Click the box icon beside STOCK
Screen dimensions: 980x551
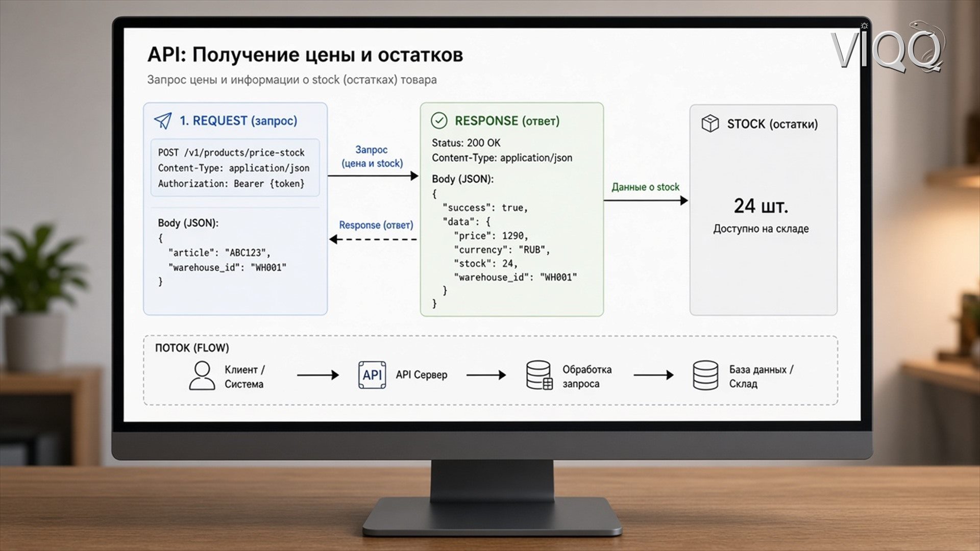710,123
